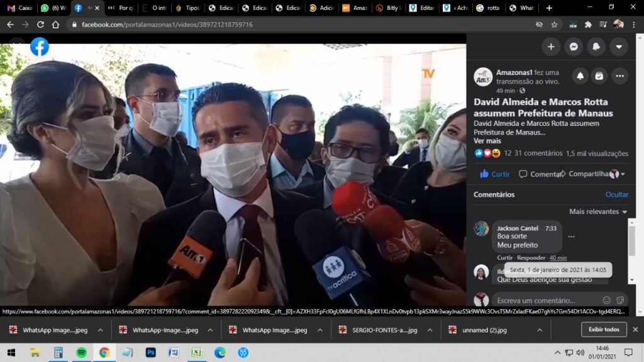
Task: Bookmark this page with the star icon
Action: (x=555, y=25)
